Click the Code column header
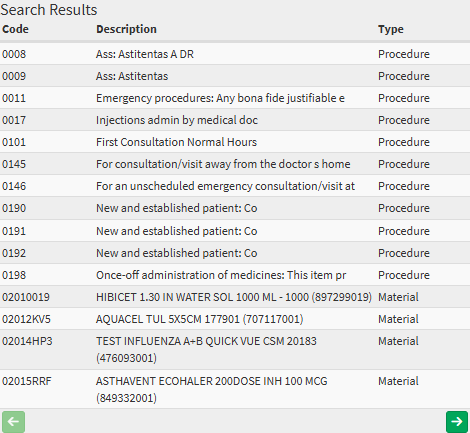 tap(15, 29)
